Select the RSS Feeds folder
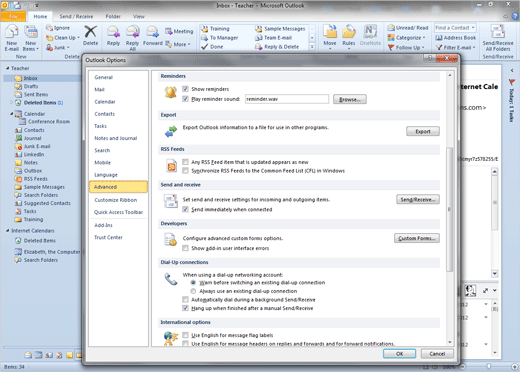The image size is (520, 372). (x=36, y=179)
